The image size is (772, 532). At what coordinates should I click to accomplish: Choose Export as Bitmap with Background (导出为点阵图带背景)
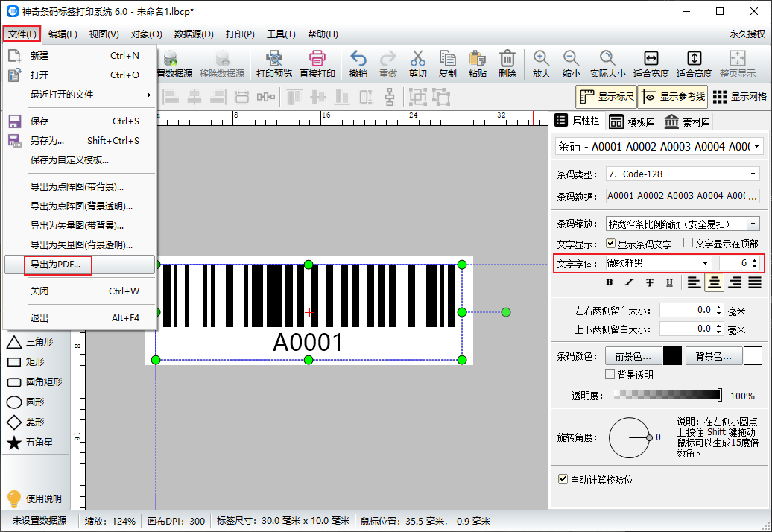click(80, 187)
